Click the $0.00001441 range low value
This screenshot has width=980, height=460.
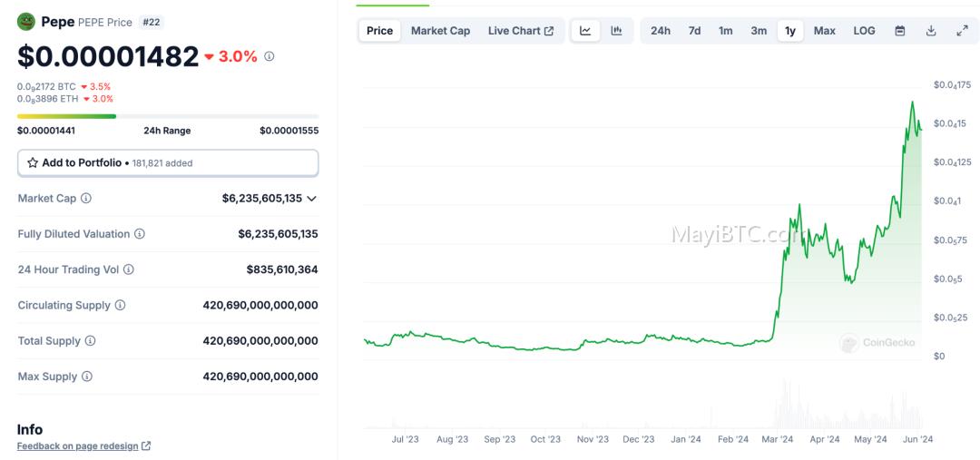tap(46, 131)
